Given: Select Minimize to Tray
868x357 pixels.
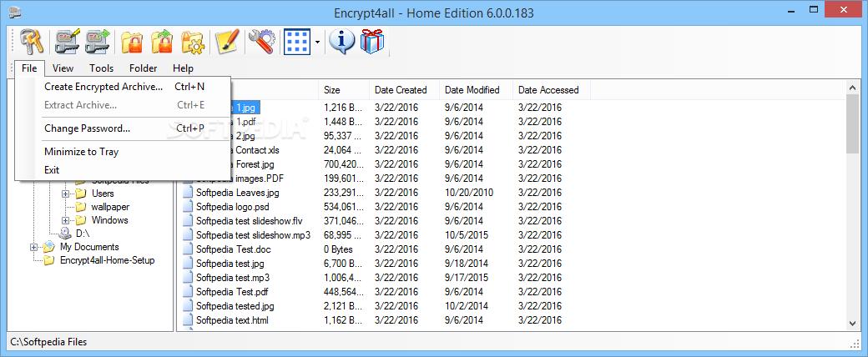Looking at the screenshot, I should pyautogui.click(x=123, y=152).
